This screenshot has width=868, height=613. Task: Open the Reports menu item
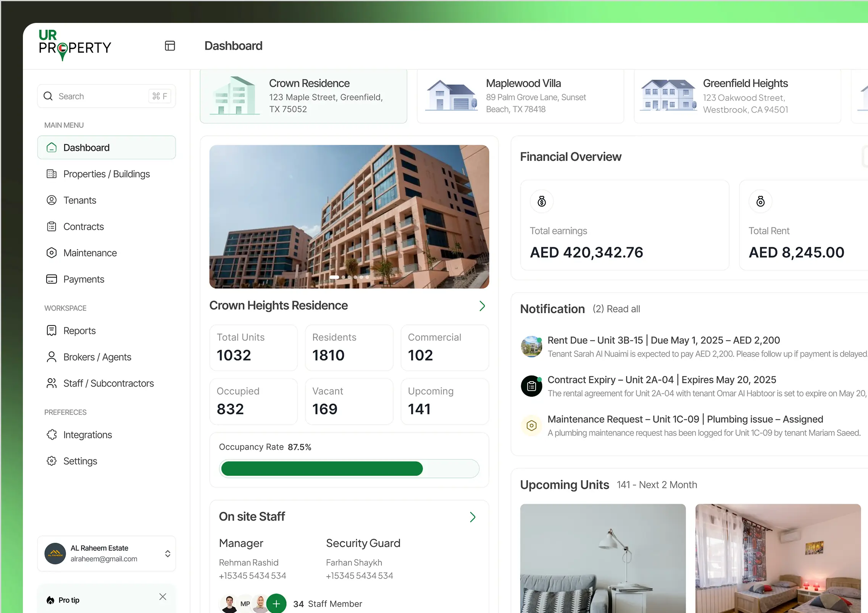pyautogui.click(x=79, y=331)
